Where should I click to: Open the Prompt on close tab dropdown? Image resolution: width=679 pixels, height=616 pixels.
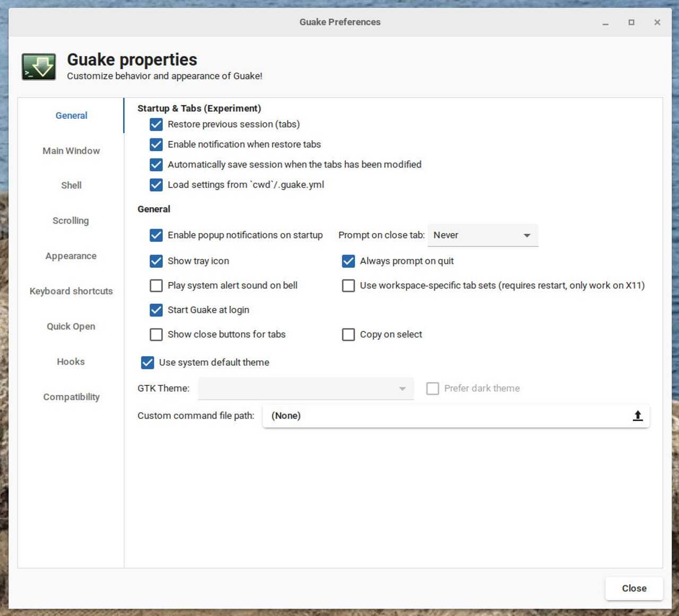click(483, 235)
